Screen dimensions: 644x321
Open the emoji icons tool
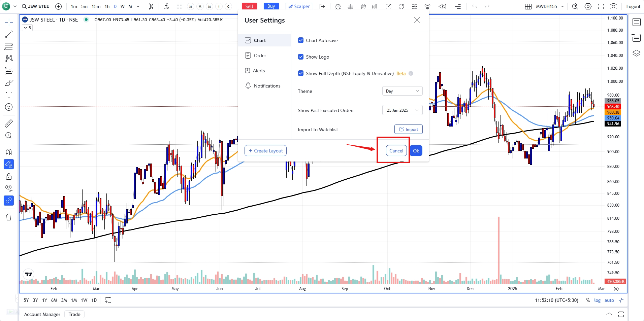(x=9, y=107)
